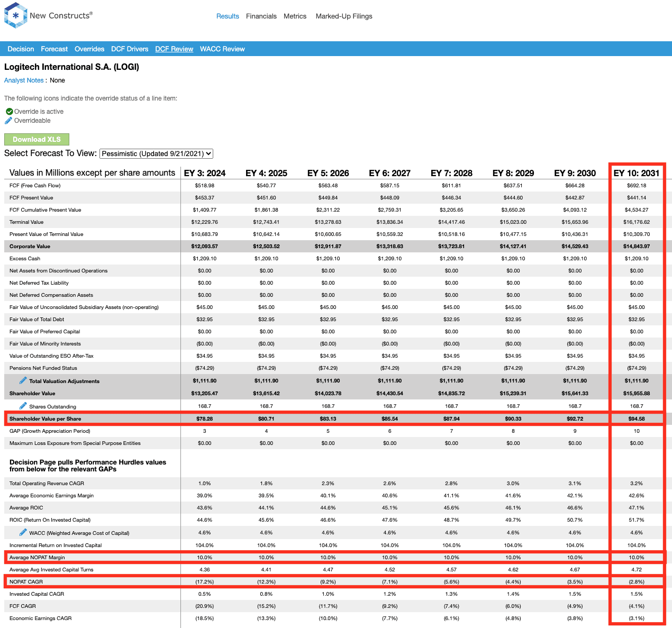
Task: Click the EY 10: 2031 column header
Action: pos(637,173)
